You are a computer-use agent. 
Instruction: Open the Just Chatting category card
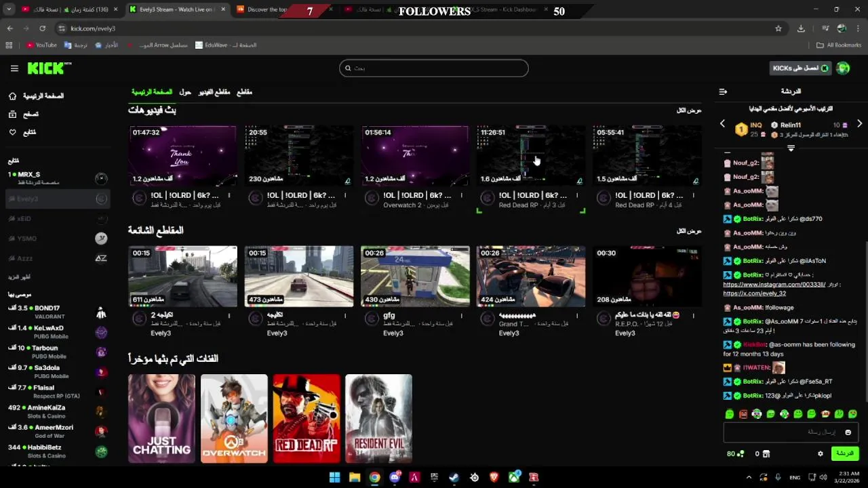[161, 418]
